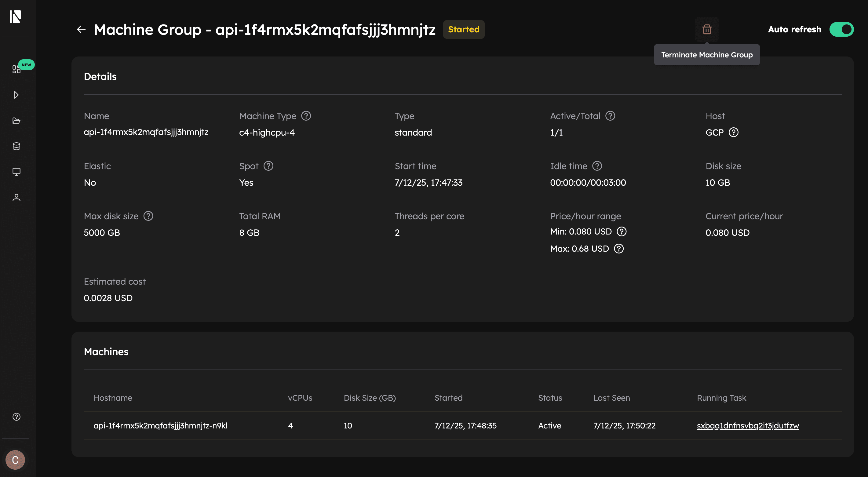Open running task link sxbqq1dnfnsvbq2it3jdutfzw
The width and height of the screenshot is (868, 477).
(747, 425)
